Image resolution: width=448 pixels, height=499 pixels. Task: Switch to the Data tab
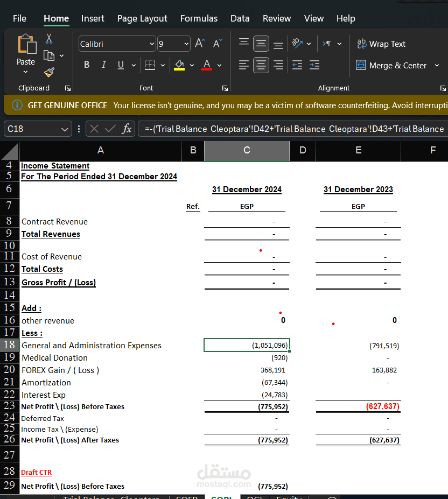[x=240, y=18]
